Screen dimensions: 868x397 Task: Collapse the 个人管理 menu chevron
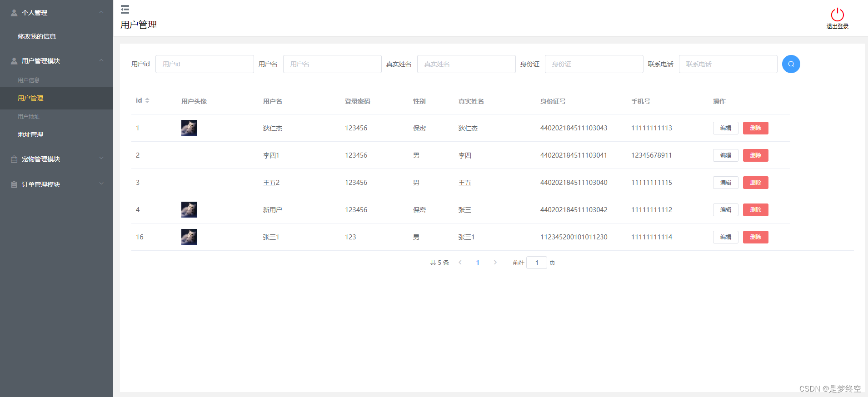click(x=101, y=12)
